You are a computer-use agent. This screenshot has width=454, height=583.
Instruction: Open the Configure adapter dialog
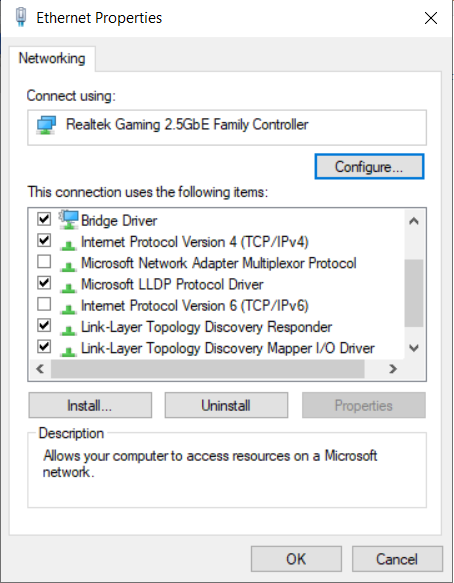point(369,167)
